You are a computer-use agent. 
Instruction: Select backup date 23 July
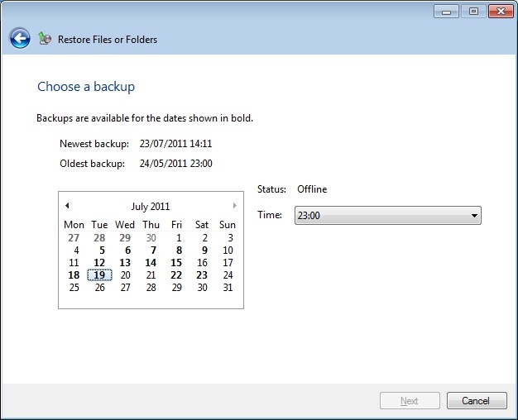(x=201, y=275)
